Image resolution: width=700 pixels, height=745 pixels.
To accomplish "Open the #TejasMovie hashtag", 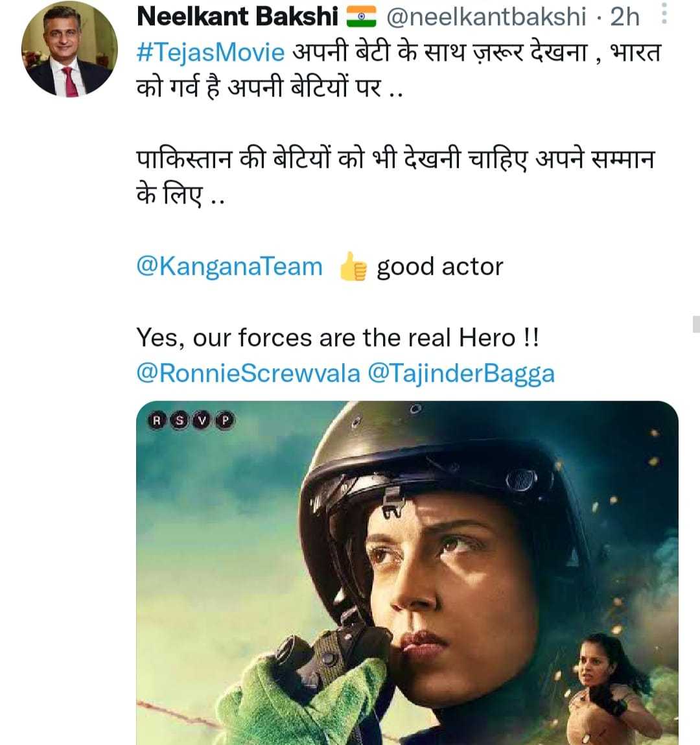I will tap(211, 53).
